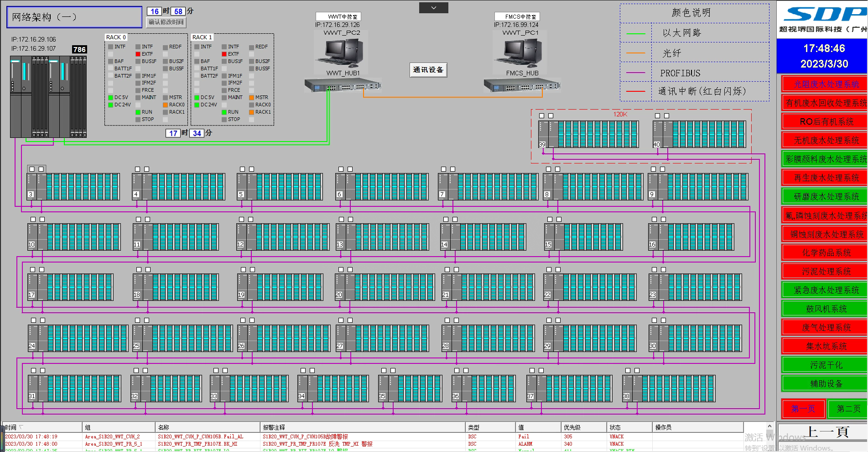
Task: Toggle first status box above station 21
Action: pyautogui.click(x=447, y=270)
